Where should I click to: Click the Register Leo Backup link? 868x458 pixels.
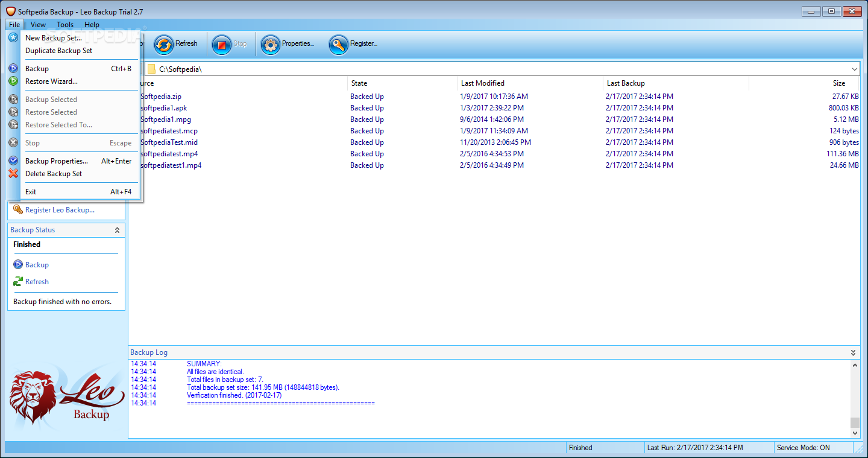point(60,210)
